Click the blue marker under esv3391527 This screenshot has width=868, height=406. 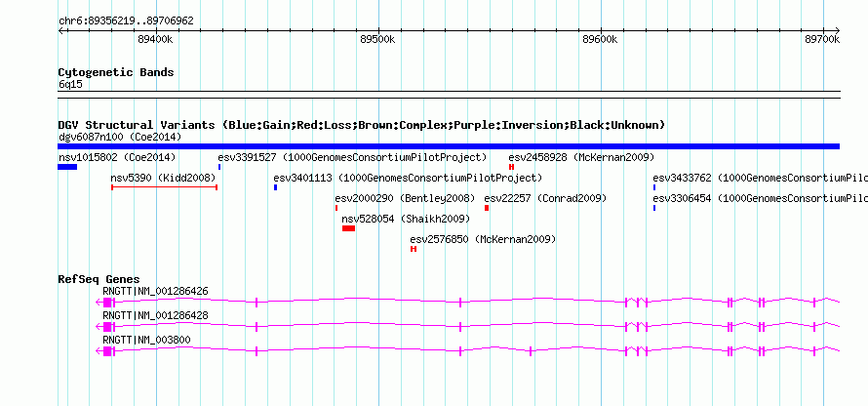219,167
